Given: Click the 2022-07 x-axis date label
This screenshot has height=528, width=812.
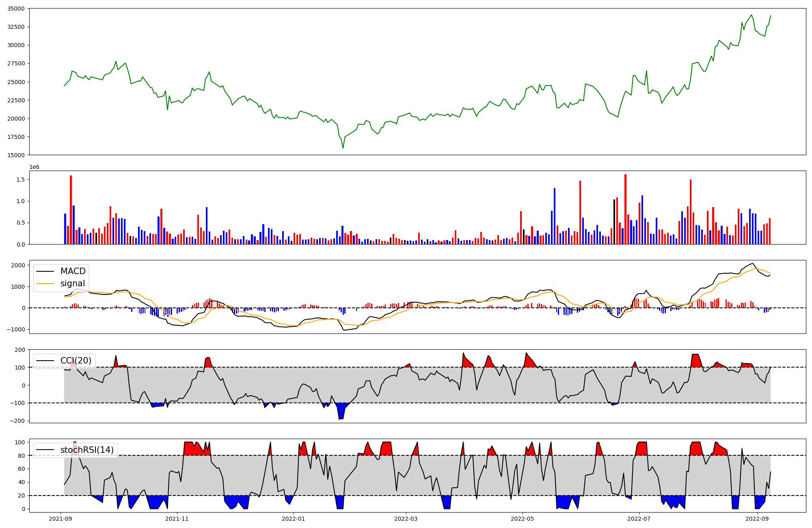Looking at the screenshot, I should click(x=639, y=519).
